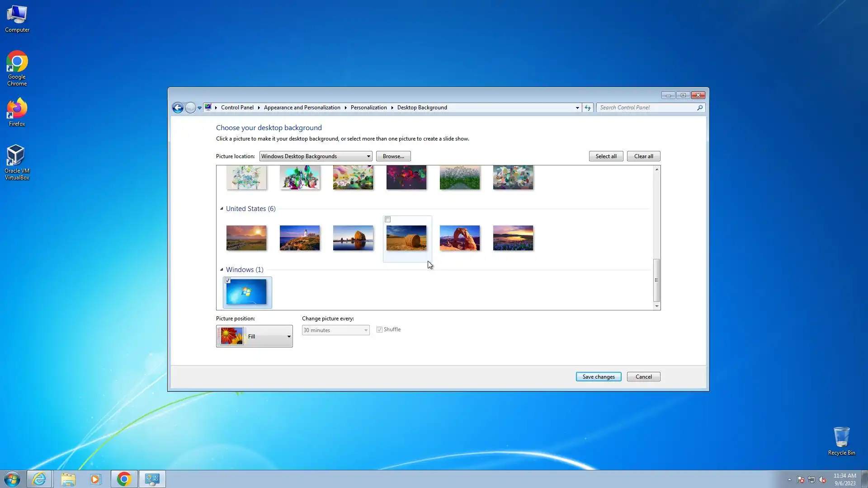Viewport: 868px width, 488px height.
Task: Click Windows Media Player taskbar icon
Action: 95,479
